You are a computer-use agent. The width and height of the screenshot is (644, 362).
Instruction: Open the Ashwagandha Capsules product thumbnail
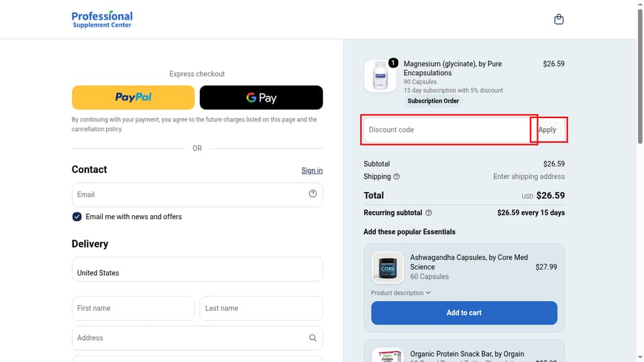(388, 267)
